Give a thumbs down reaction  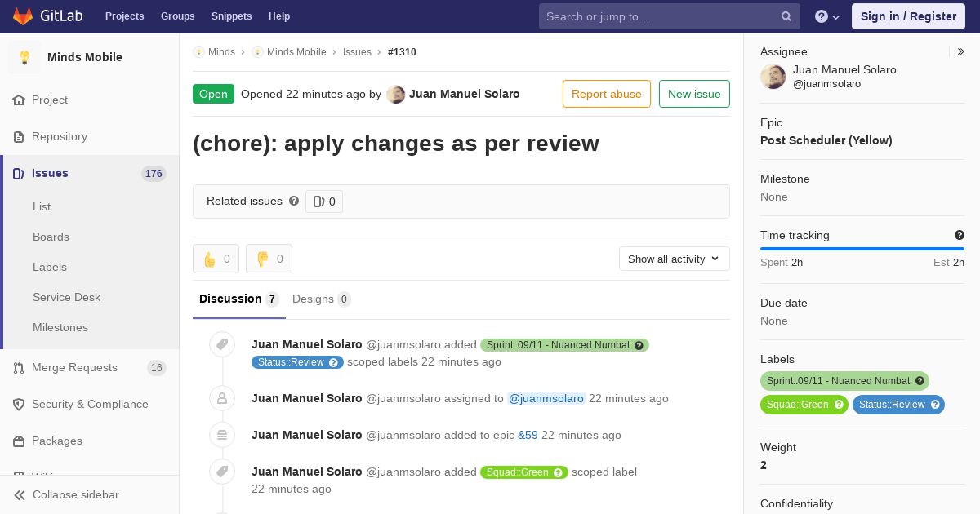click(269, 259)
